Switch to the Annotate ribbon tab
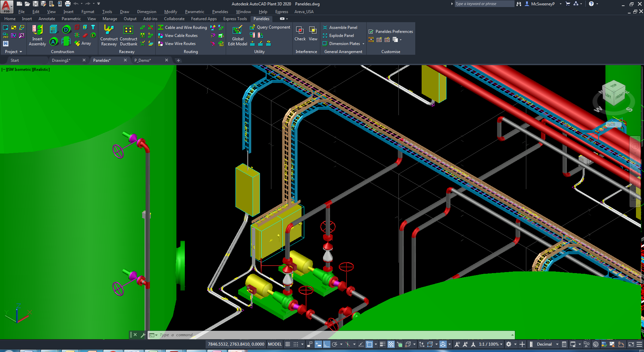644x352 pixels. [47, 19]
